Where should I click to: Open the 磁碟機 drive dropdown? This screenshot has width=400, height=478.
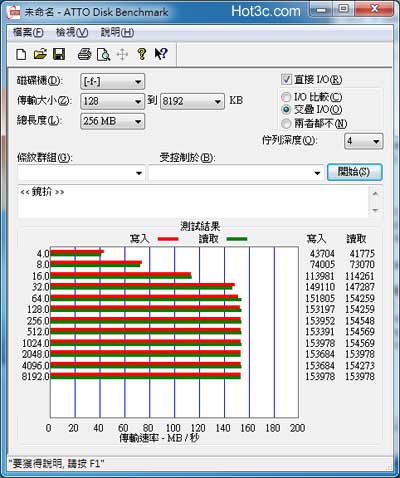tap(112, 82)
